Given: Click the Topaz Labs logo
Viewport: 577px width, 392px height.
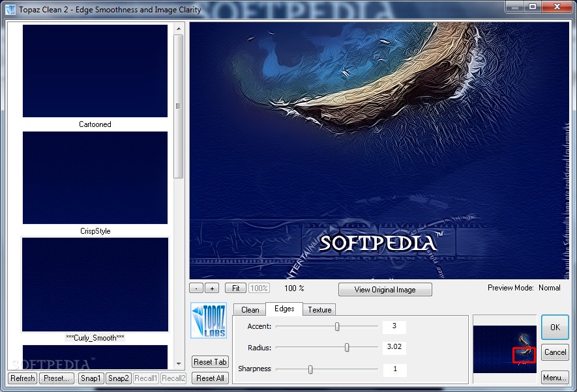Looking at the screenshot, I should [x=209, y=320].
